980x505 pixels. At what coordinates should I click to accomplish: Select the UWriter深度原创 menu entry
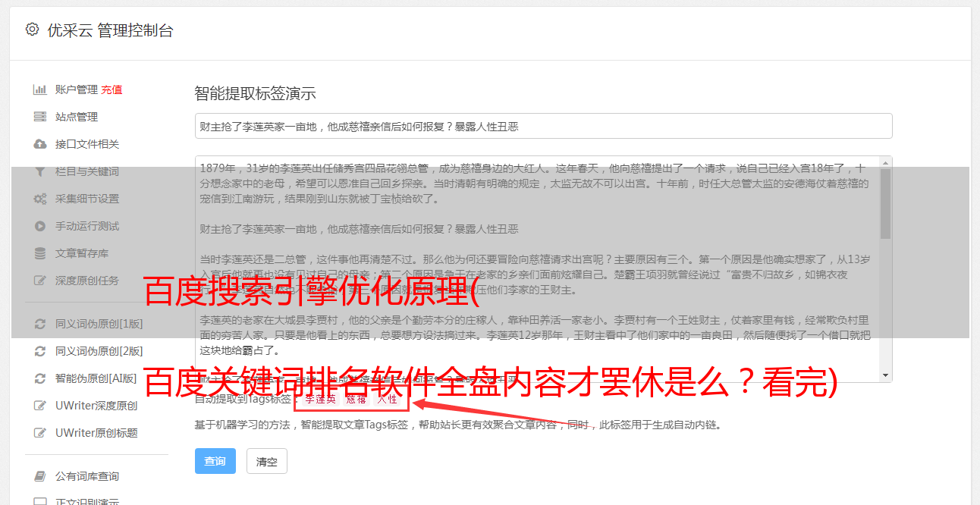point(97,406)
